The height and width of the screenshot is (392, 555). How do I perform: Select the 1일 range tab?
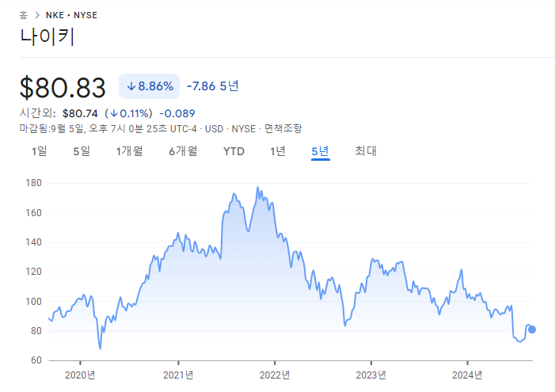pos(40,151)
